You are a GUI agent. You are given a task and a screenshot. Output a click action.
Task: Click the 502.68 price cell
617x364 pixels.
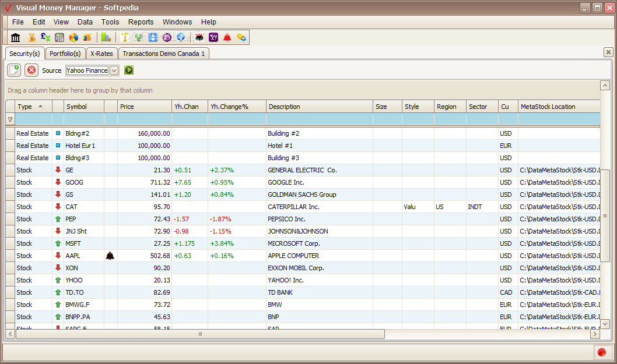click(145, 256)
